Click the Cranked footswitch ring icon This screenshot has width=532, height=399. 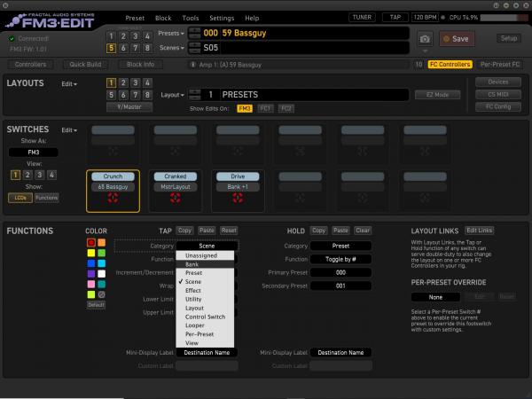pyautogui.click(x=175, y=199)
